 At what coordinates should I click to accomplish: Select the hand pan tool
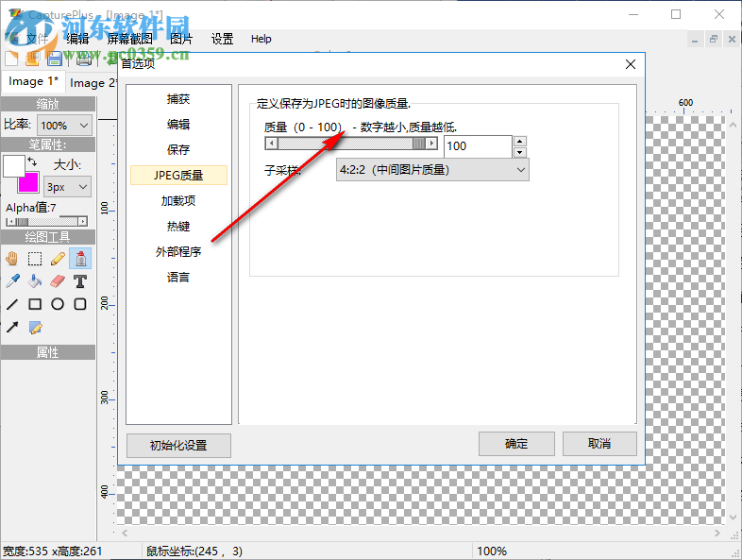(12, 259)
